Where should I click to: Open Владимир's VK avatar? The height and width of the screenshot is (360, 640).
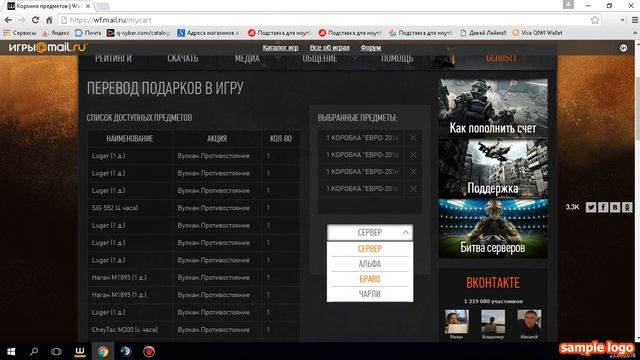pyautogui.click(x=493, y=322)
